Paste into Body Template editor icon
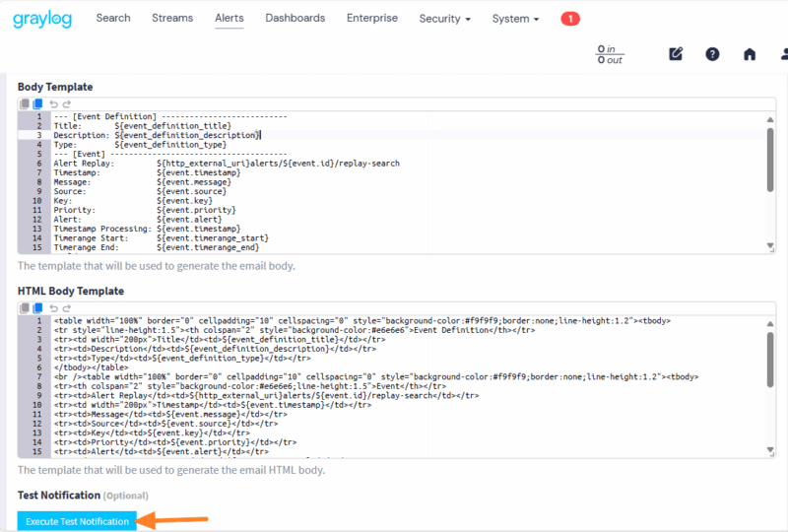 pyautogui.click(x=37, y=104)
